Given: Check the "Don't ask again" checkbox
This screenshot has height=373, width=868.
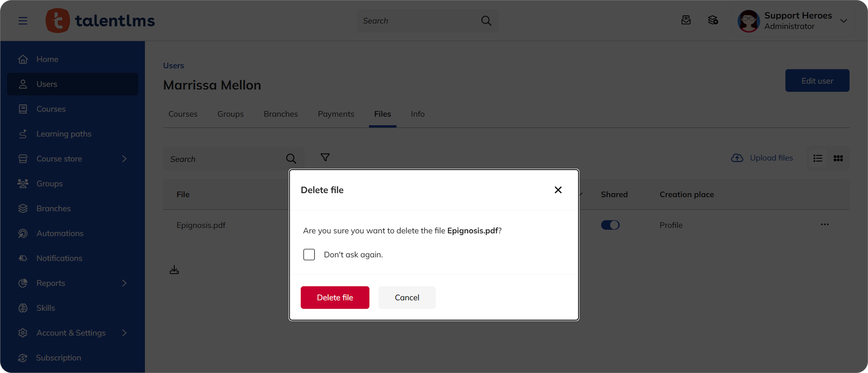Looking at the screenshot, I should click(309, 254).
